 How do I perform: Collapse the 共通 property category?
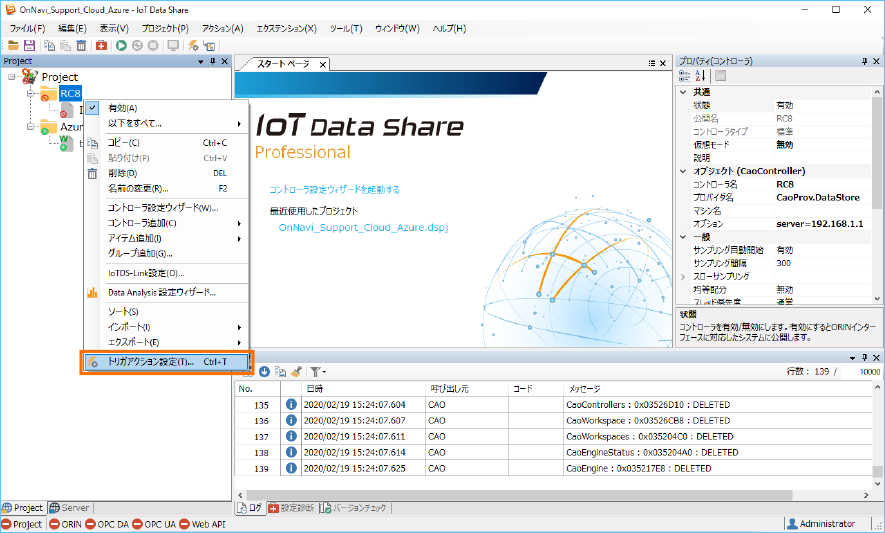coord(683,91)
